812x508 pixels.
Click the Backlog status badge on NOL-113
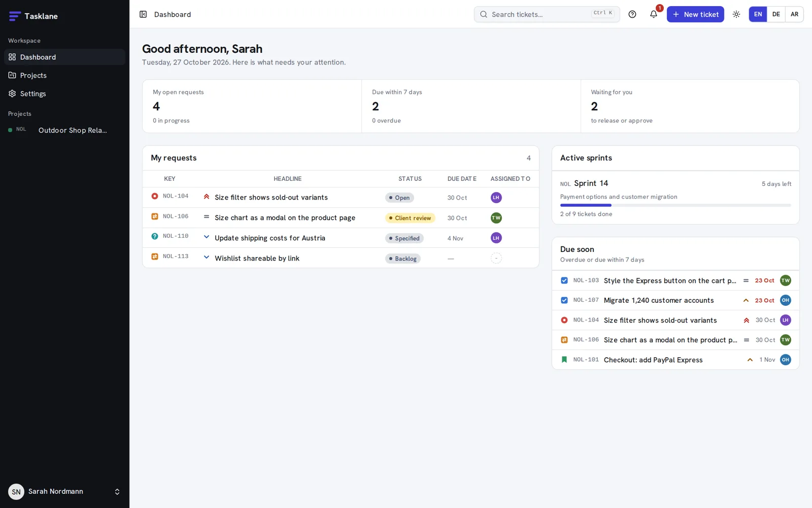(x=403, y=259)
